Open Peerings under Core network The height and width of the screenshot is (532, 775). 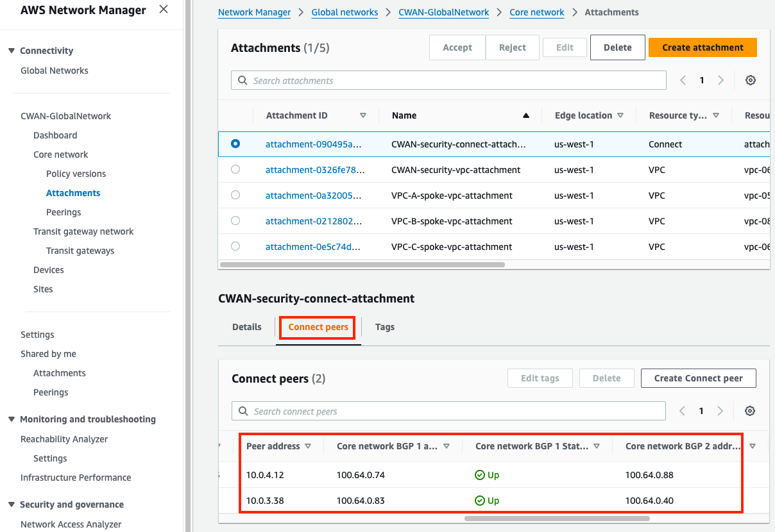click(64, 212)
